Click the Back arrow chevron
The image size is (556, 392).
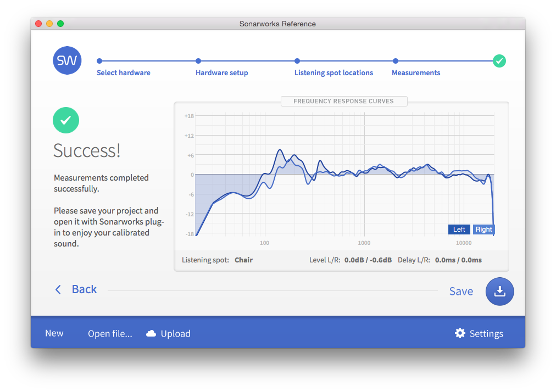point(58,289)
